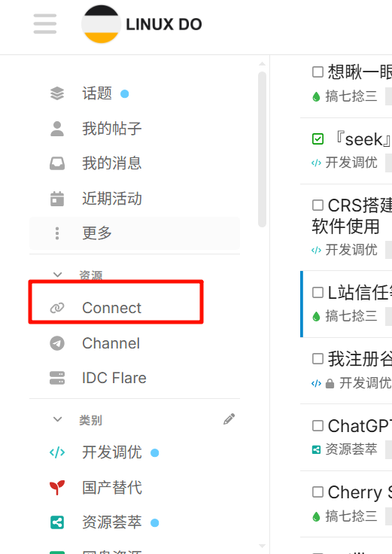This screenshot has width=392, height=554.
Task: Open the 话题 topics stack icon
Action: pyautogui.click(x=57, y=93)
